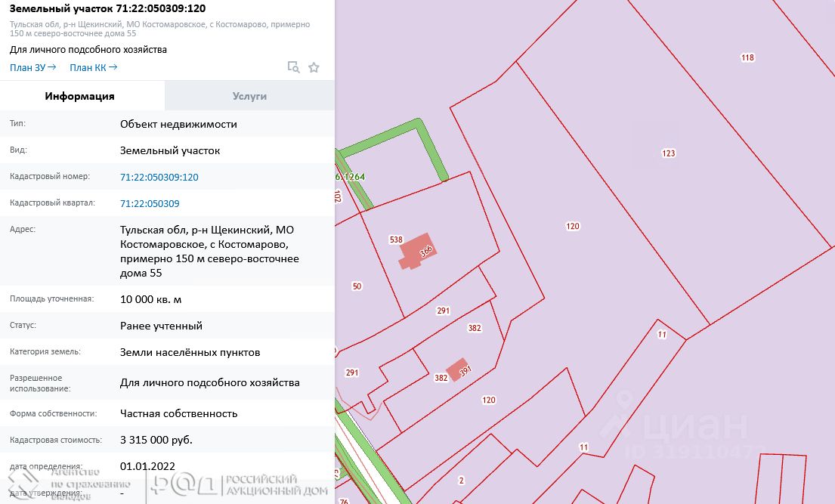Open cadastral quarter 71:22:050309 link
This screenshot has width=835, height=504.
point(150,203)
